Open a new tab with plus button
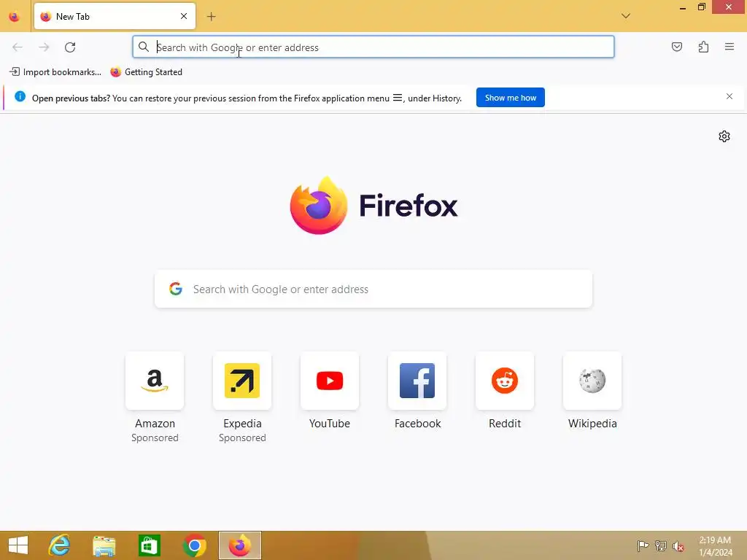Screen dimensions: 747x560 211,17
